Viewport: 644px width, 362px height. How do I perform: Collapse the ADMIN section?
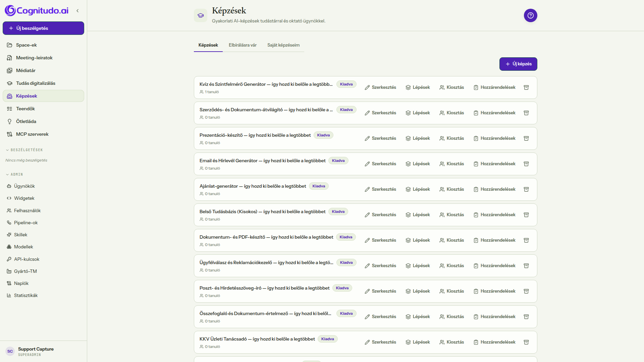14,174
